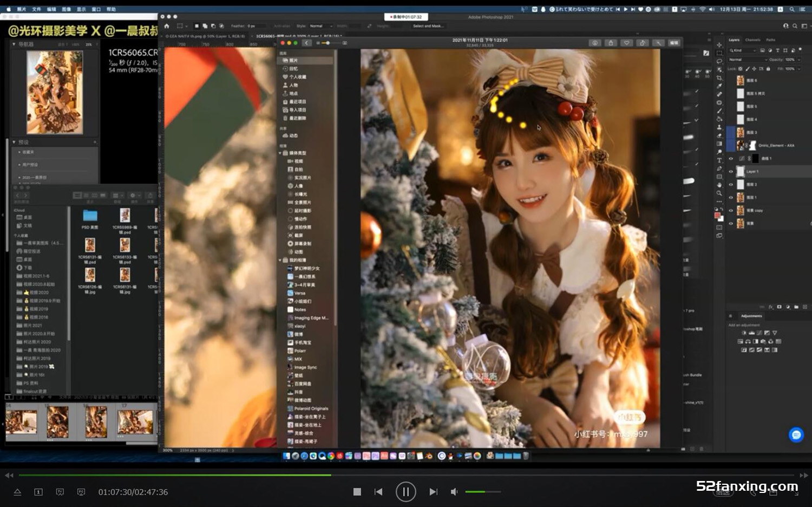Click the blue chat bubble icon
This screenshot has height=507, width=812.
tap(796, 434)
